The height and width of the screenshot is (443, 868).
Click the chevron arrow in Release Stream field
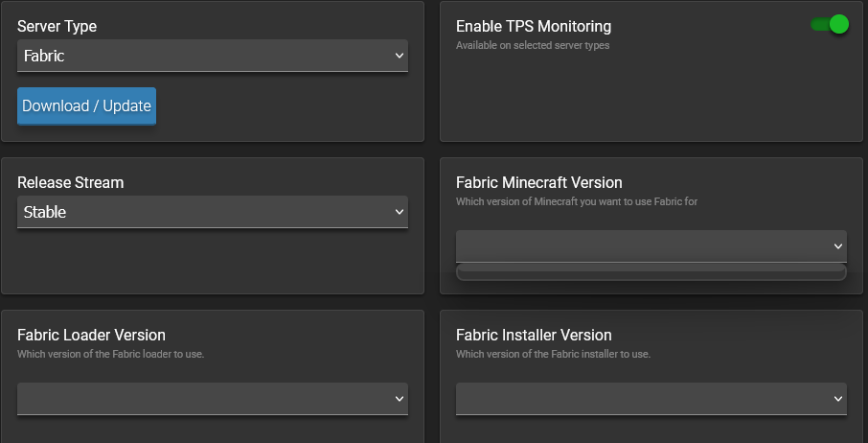click(400, 212)
